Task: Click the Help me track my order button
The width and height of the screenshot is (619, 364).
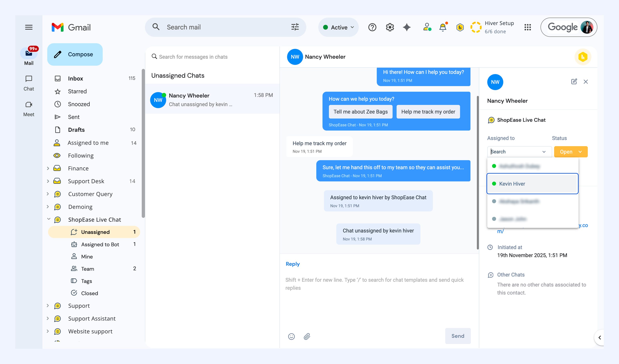Action: tap(428, 112)
